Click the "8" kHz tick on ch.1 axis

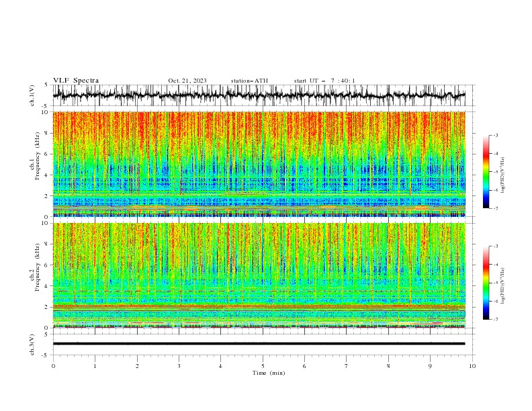46,133
